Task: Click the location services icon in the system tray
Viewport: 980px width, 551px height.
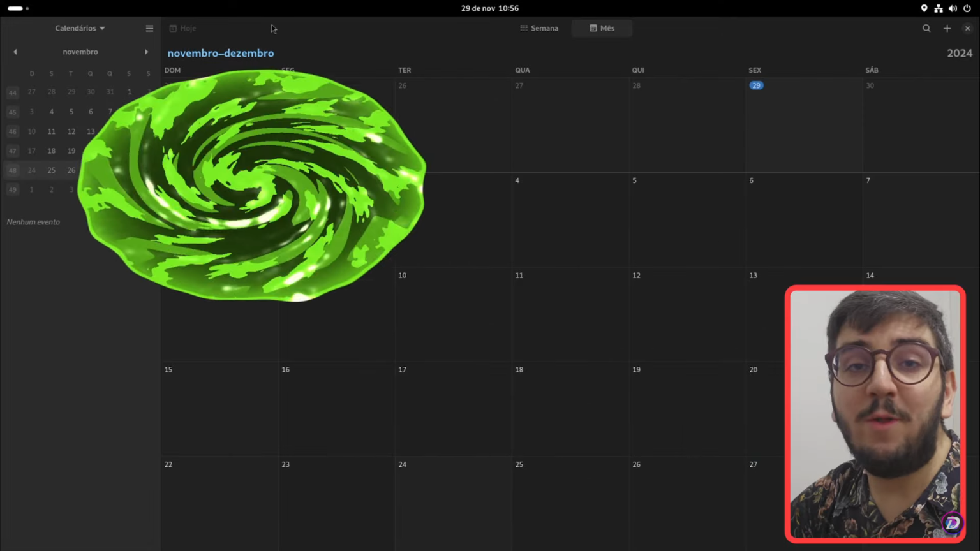Action: point(924,8)
